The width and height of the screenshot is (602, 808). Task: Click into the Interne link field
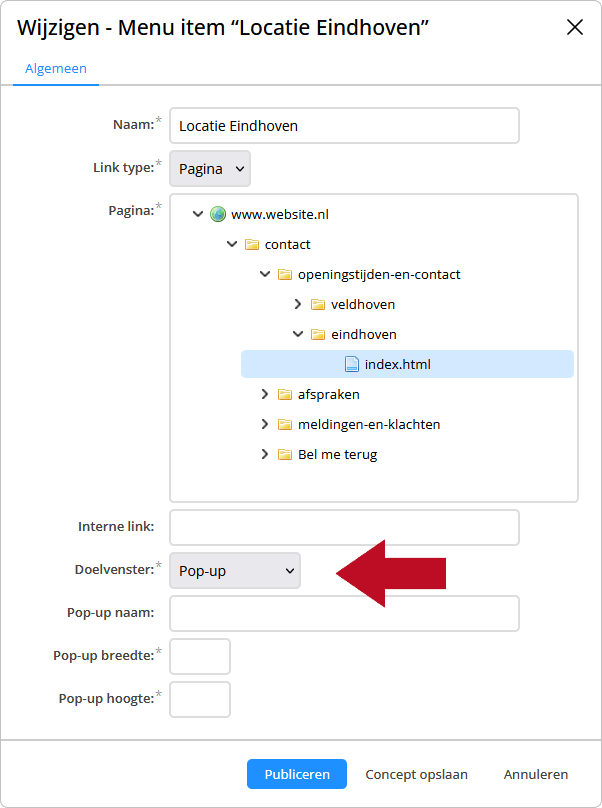tap(344, 528)
